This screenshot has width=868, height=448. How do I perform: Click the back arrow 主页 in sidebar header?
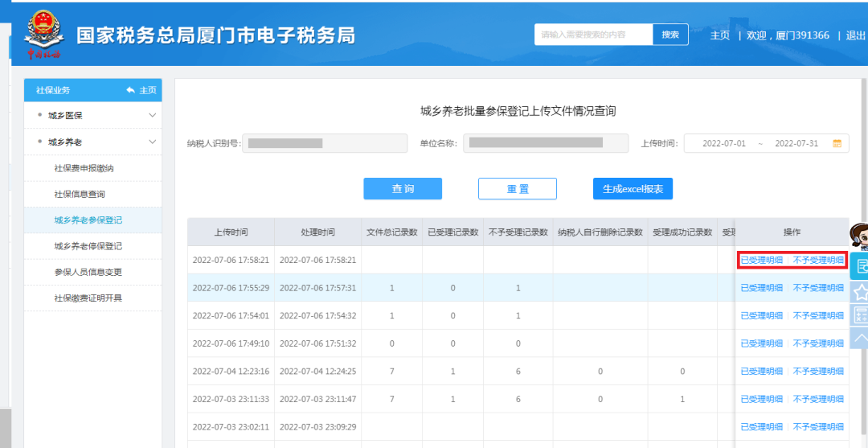coord(141,90)
